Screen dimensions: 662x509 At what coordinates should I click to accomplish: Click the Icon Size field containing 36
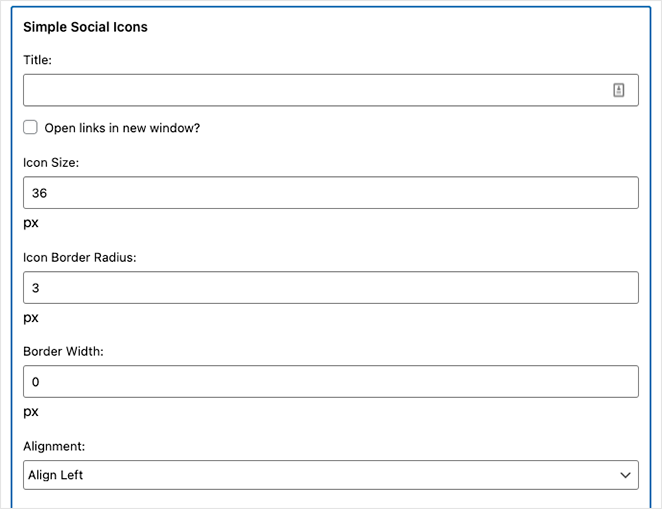click(x=331, y=192)
